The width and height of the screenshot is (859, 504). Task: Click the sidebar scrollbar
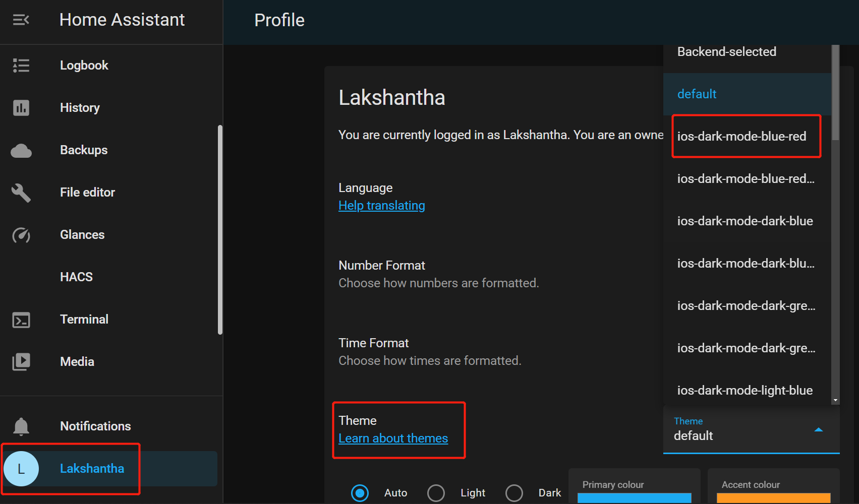tap(220, 230)
